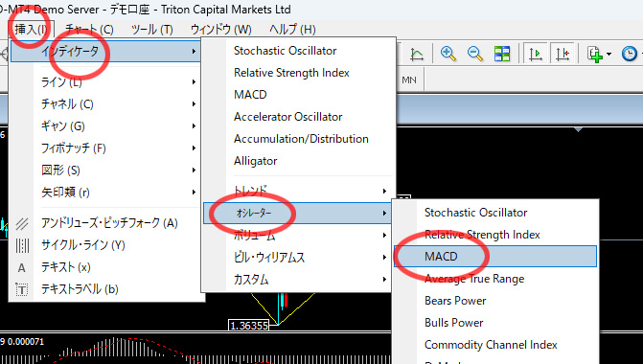This screenshot has height=364, width=643.
Task: Select the MN timeframe button
Action: click(409, 80)
